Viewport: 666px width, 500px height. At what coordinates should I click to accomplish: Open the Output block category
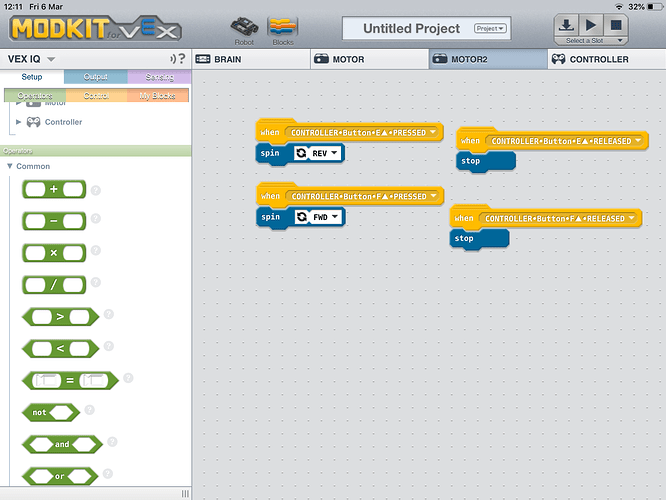pos(96,77)
